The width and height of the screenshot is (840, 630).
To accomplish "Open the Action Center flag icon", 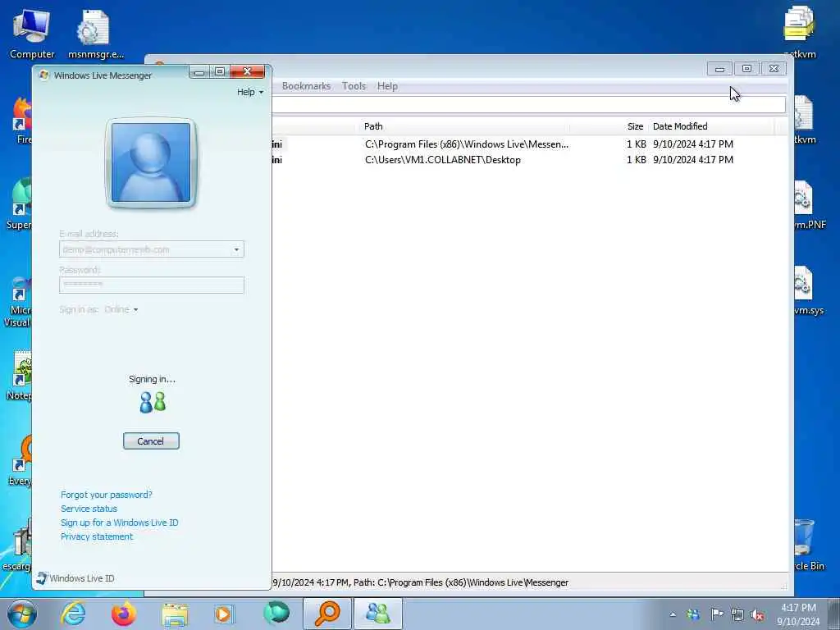I will pyautogui.click(x=716, y=614).
